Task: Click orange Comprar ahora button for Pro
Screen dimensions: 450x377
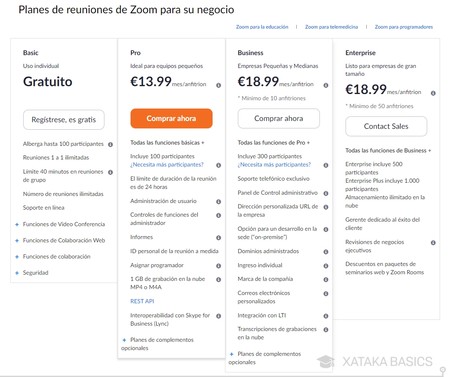Action: (171, 118)
